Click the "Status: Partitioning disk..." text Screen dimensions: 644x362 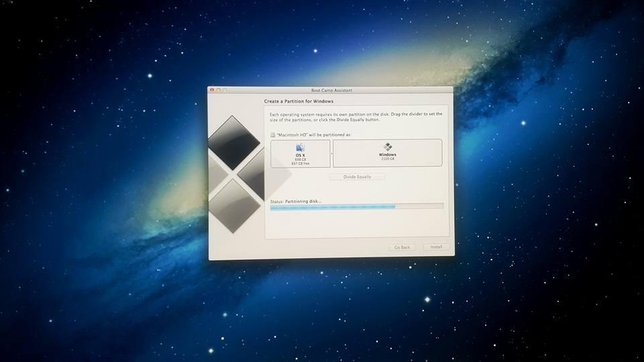pyautogui.click(x=296, y=201)
